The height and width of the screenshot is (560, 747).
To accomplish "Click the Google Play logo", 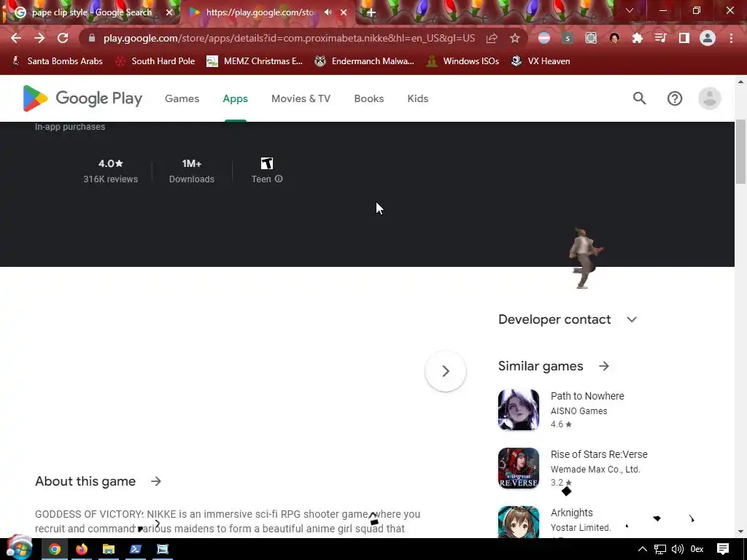I will 82,98.
